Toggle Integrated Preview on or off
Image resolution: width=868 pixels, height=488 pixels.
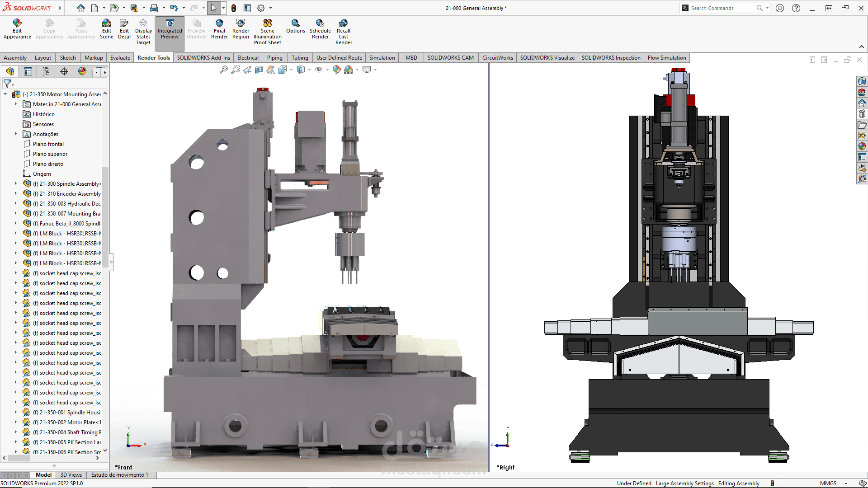[x=170, y=29]
